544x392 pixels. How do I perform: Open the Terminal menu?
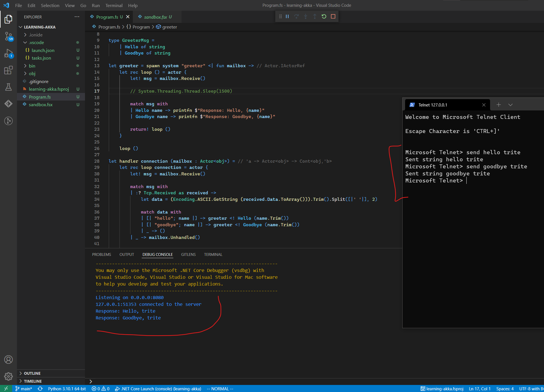[x=114, y=5]
